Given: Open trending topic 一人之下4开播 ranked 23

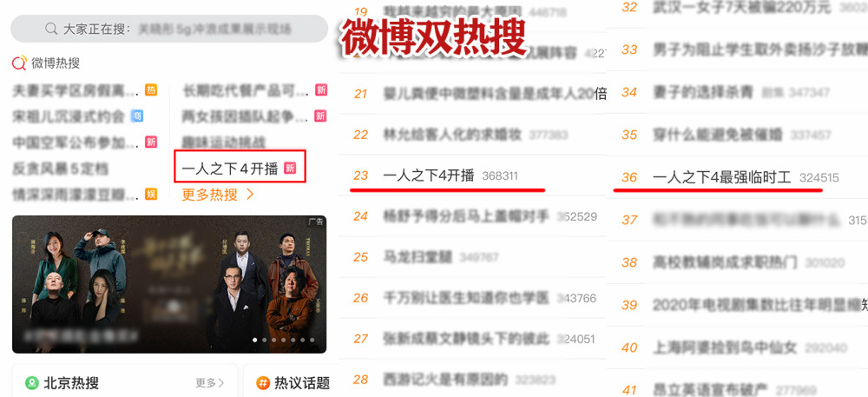Looking at the screenshot, I should pos(429,175).
